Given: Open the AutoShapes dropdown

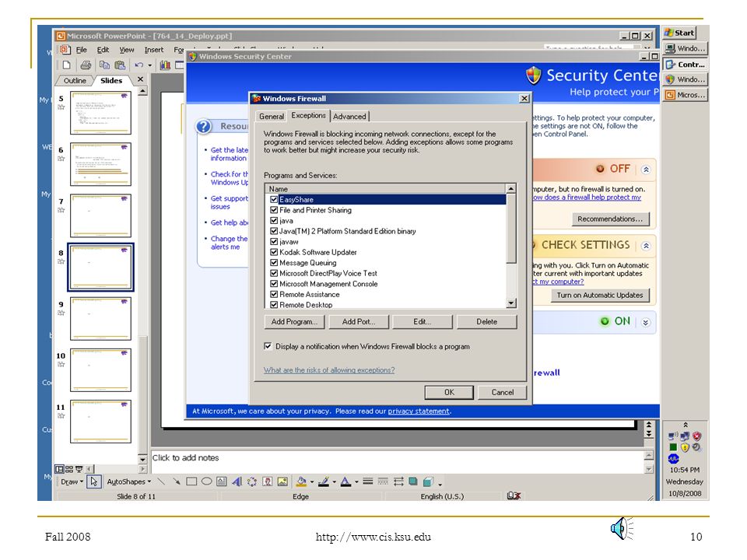Looking at the screenshot, I should coord(128,481).
